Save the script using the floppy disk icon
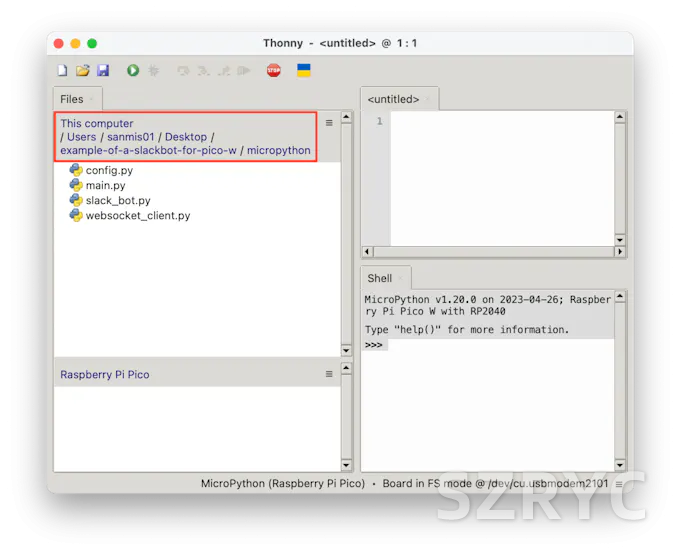 pos(103,71)
